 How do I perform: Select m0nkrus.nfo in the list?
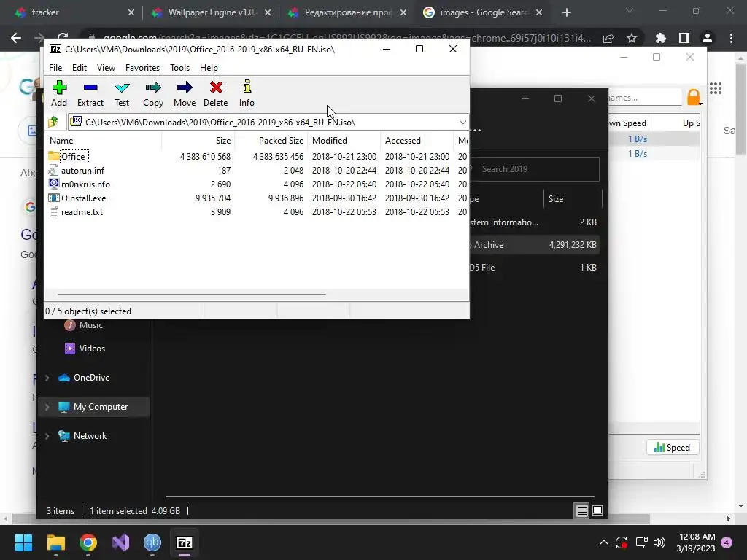pyautogui.click(x=85, y=184)
